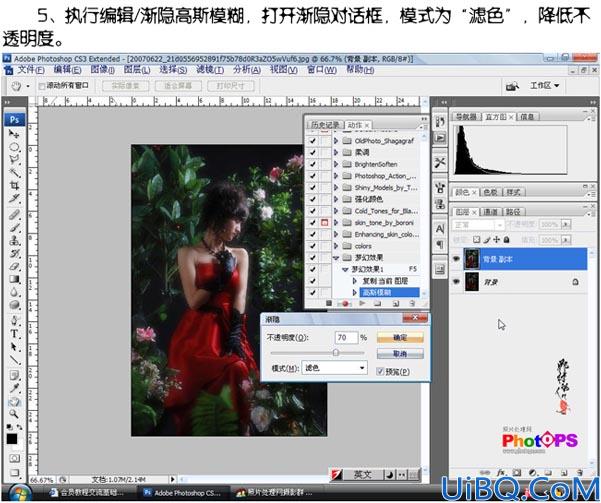Toggle checkmark for BrightenSoften action set
This screenshot has height=503, width=601.
pyautogui.click(x=313, y=164)
